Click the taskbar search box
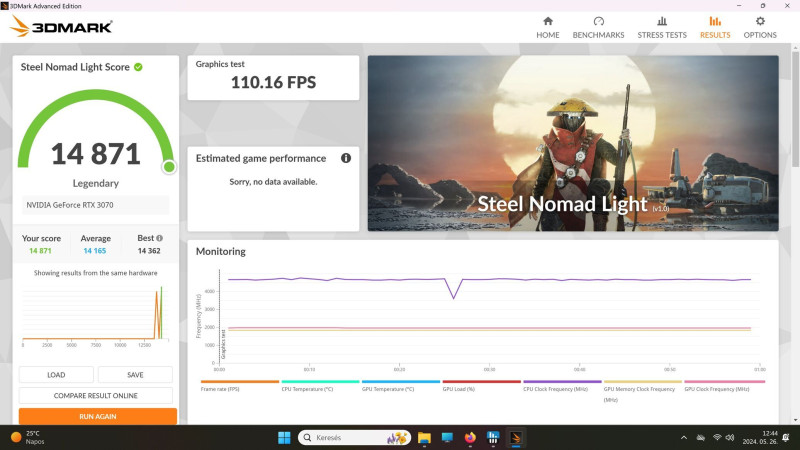The height and width of the screenshot is (450, 800). 355,437
